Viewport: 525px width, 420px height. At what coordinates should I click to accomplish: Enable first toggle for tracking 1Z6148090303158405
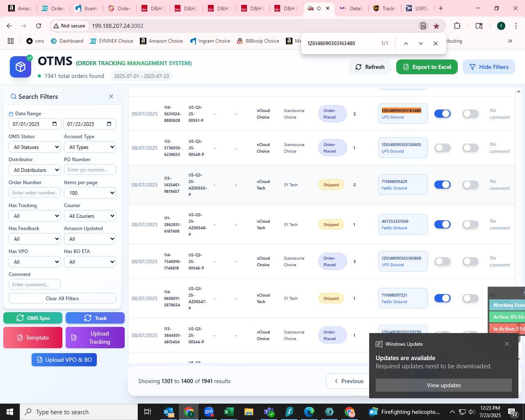(443, 148)
